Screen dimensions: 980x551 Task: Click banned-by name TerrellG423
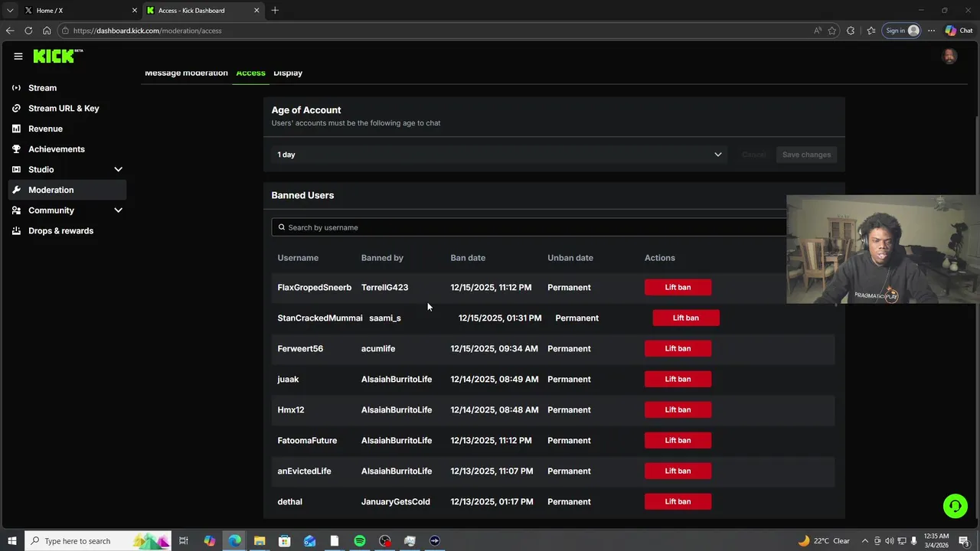tap(384, 287)
